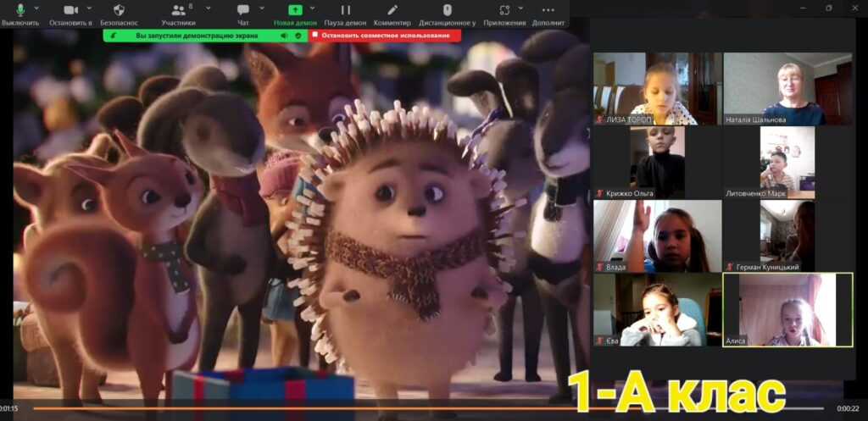The image size is (868, 421).
Task: Click the 0:00:22 remaining time label
Action: [848, 409]
